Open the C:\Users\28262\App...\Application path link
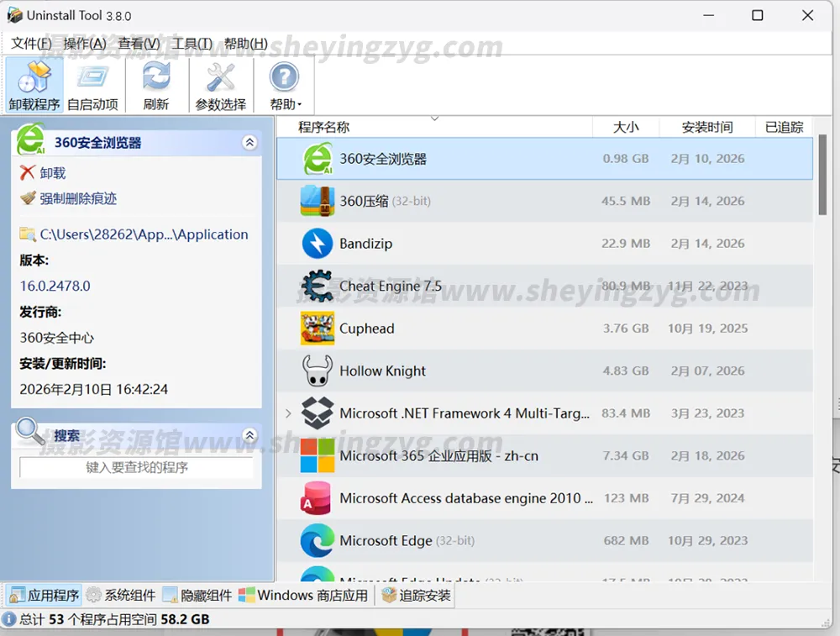 point(144,234)
